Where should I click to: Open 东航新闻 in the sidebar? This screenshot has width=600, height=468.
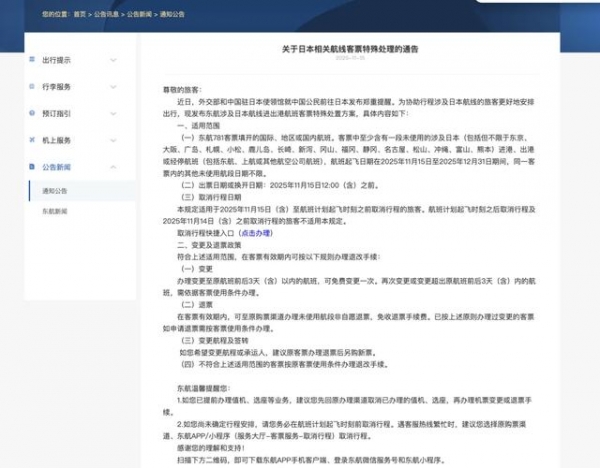click(x=55, y=212)
